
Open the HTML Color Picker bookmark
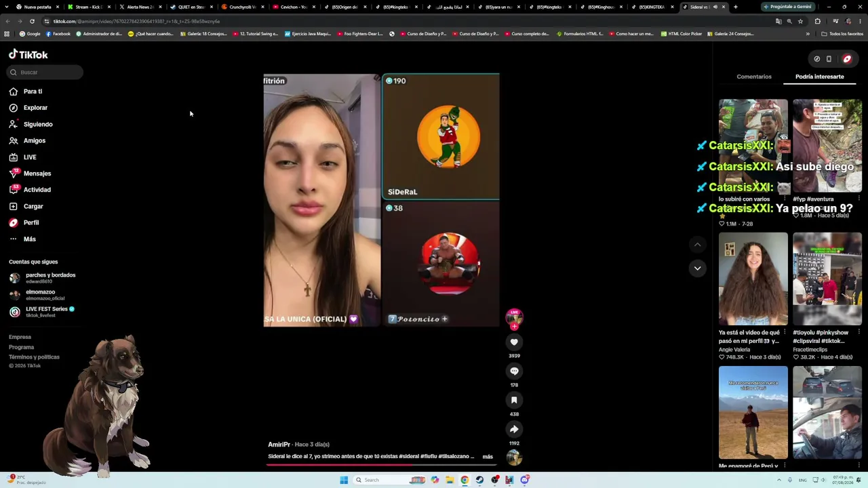[x=683, y=34]
